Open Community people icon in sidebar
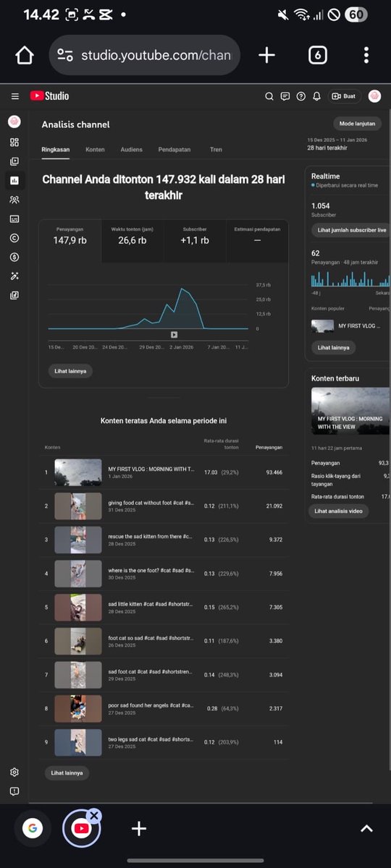Viewport: 391px width, 868px height. click(x=14, y=200)
